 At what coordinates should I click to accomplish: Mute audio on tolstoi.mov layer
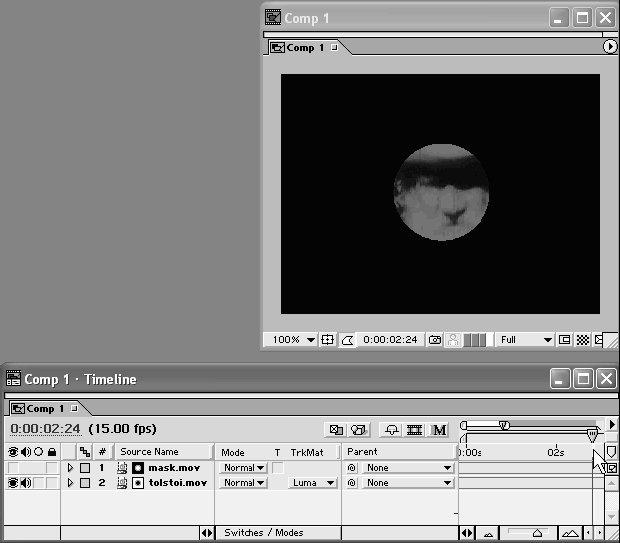(26, 483)
